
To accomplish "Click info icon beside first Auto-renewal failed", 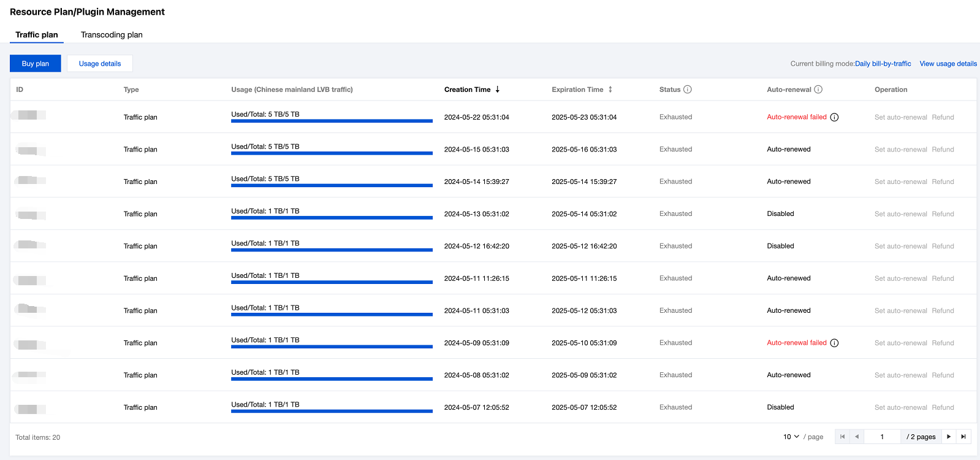I will (x=834, y=117).
